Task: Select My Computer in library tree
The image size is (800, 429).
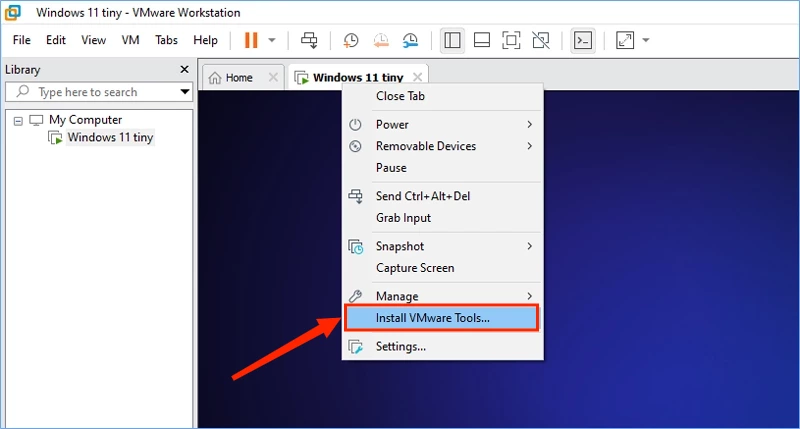Action: [85, 120]
